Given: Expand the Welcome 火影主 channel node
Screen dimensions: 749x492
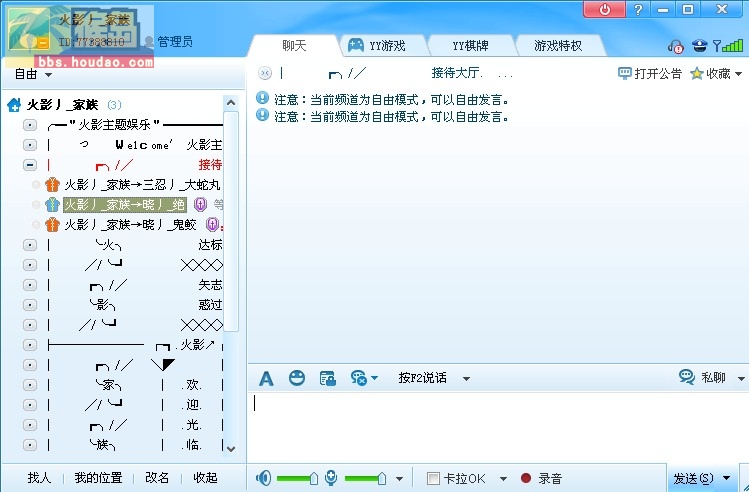Looking at the screenshot, I should pos(30,145).
